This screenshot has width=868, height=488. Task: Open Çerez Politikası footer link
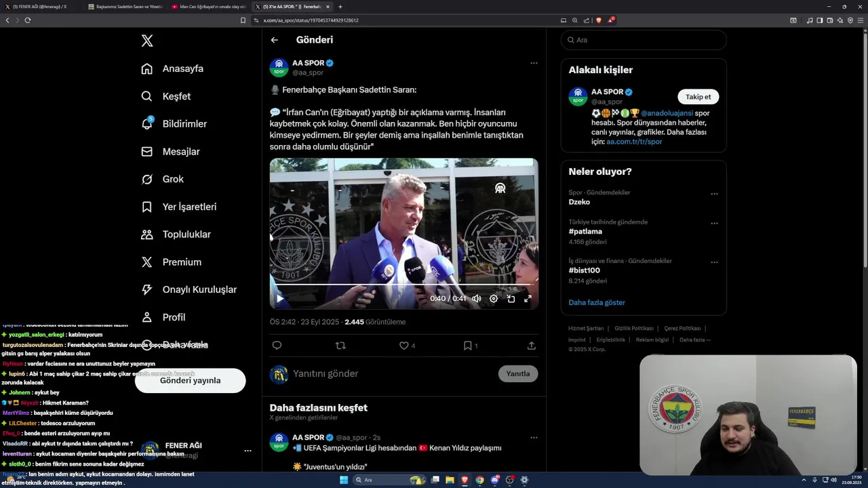point(682,329)
